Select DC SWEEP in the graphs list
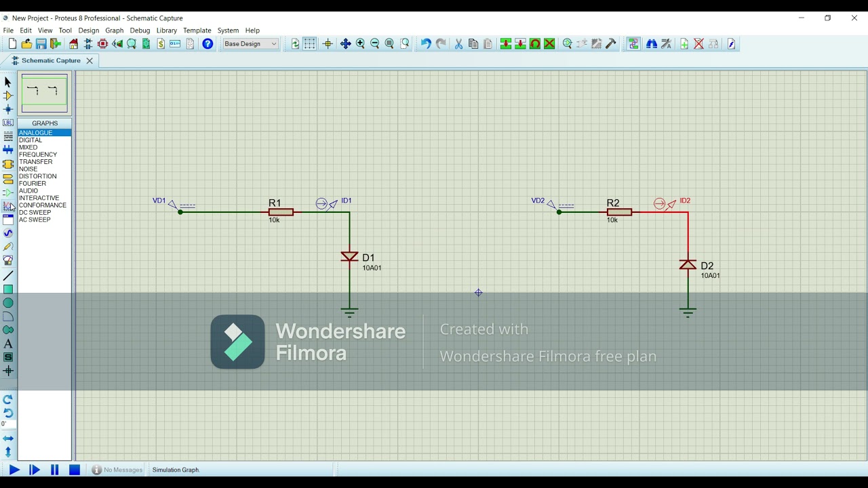Viewport: 868px width, 488px height. (x=44, y=212)
